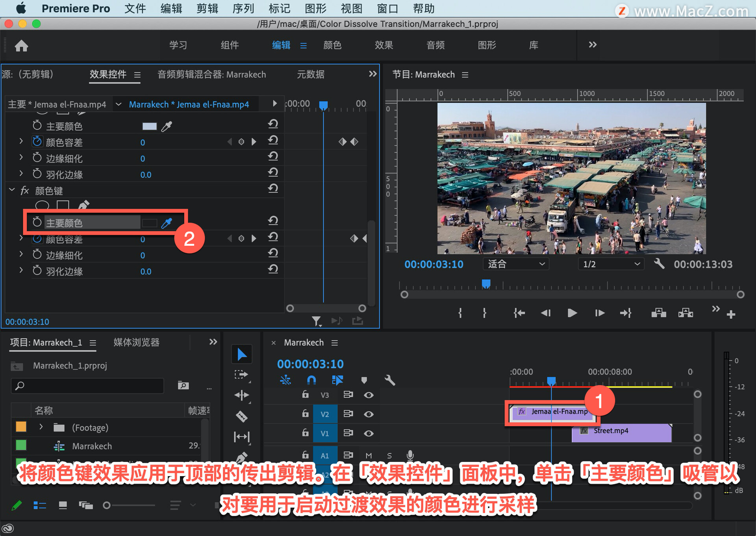Image resolution: width=756 pixels, height=536 pixels.
Task: Open the 视图 menu in the menu bar
Action: click(351, 8)
